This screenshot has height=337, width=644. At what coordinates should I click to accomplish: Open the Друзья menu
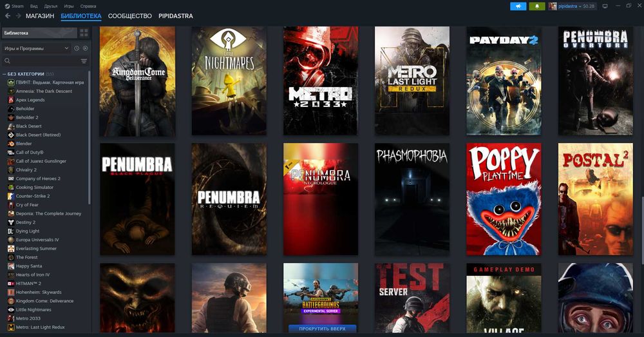(50, 6)
